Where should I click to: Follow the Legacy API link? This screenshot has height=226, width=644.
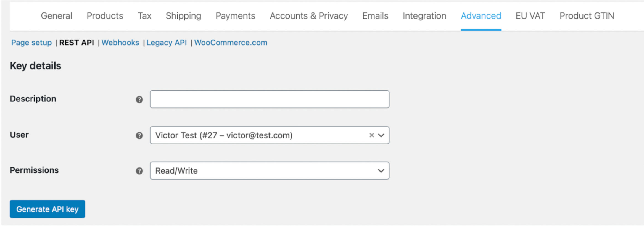pyautogui.click(x=167, y=43)
